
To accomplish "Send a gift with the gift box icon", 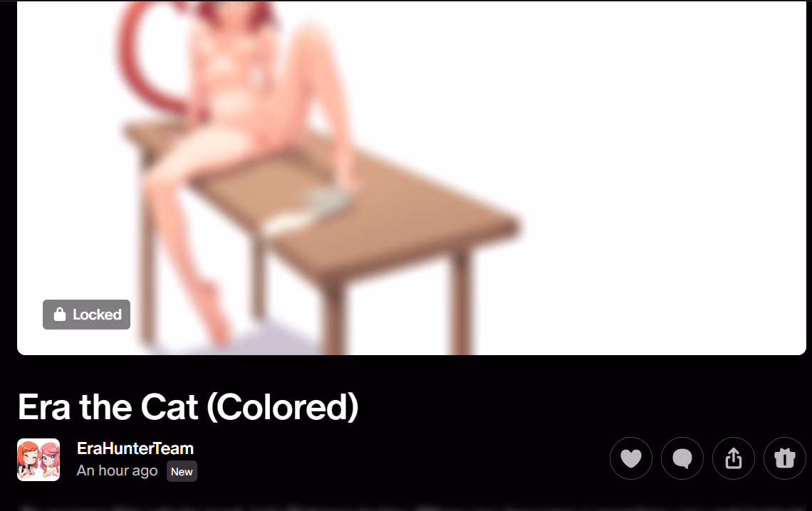I will 784,458.
